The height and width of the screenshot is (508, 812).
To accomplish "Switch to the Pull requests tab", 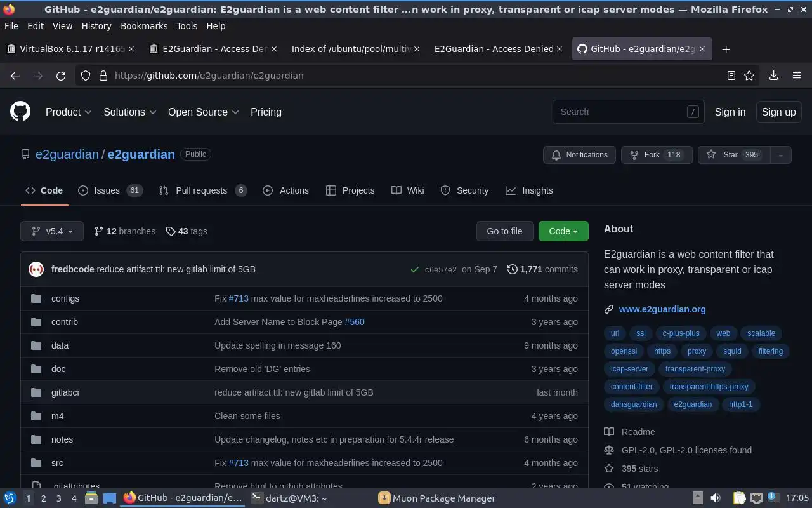I will [x=202, y=190].
